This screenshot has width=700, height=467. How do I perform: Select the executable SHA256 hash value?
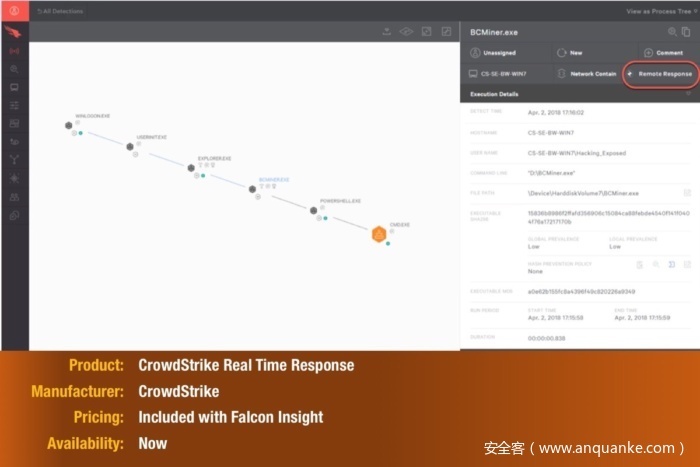(608, 217)
